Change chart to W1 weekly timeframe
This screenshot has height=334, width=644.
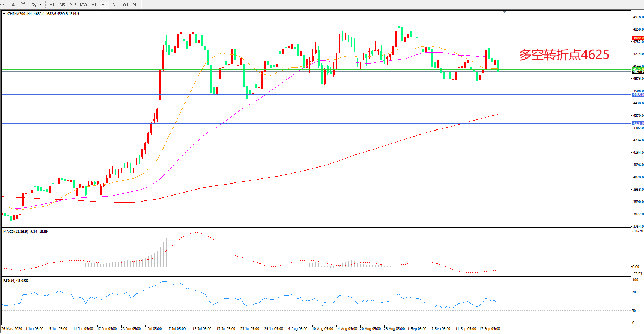point(125,5)
